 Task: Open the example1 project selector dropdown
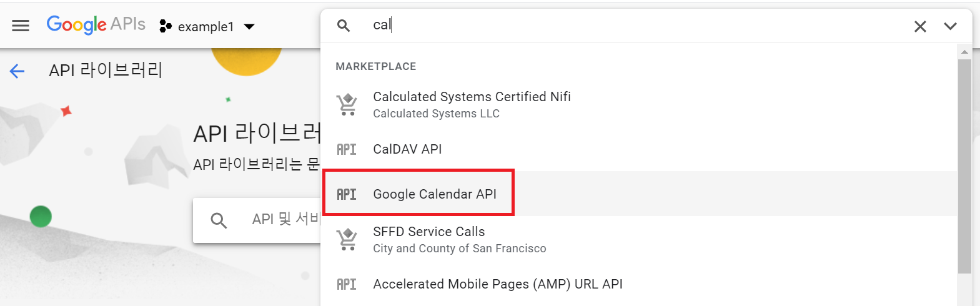(207, 26)
